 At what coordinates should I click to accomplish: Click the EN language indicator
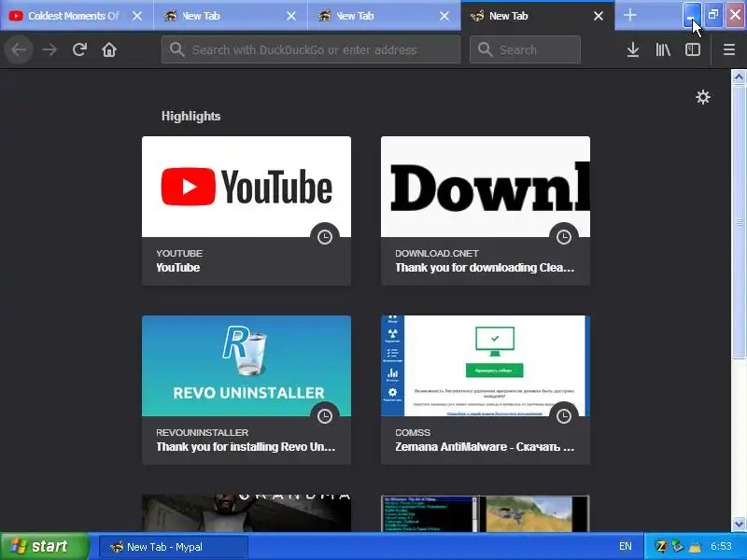tap(626, 546)
